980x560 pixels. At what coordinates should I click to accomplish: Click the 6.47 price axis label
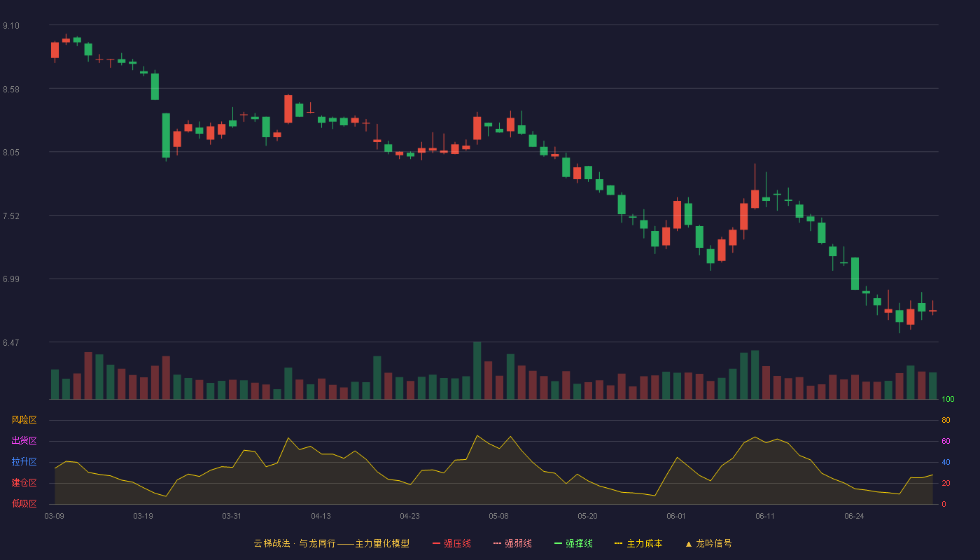point(11,343)
